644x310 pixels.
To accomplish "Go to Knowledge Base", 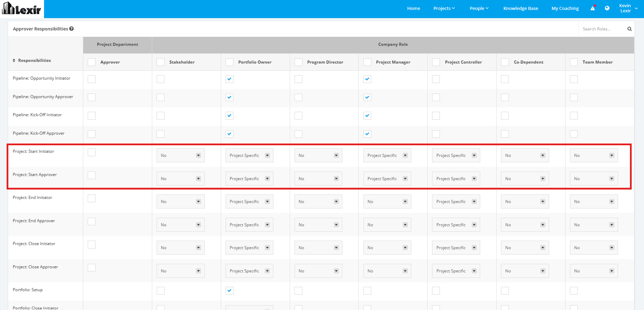I will click(x=521, y=9).
